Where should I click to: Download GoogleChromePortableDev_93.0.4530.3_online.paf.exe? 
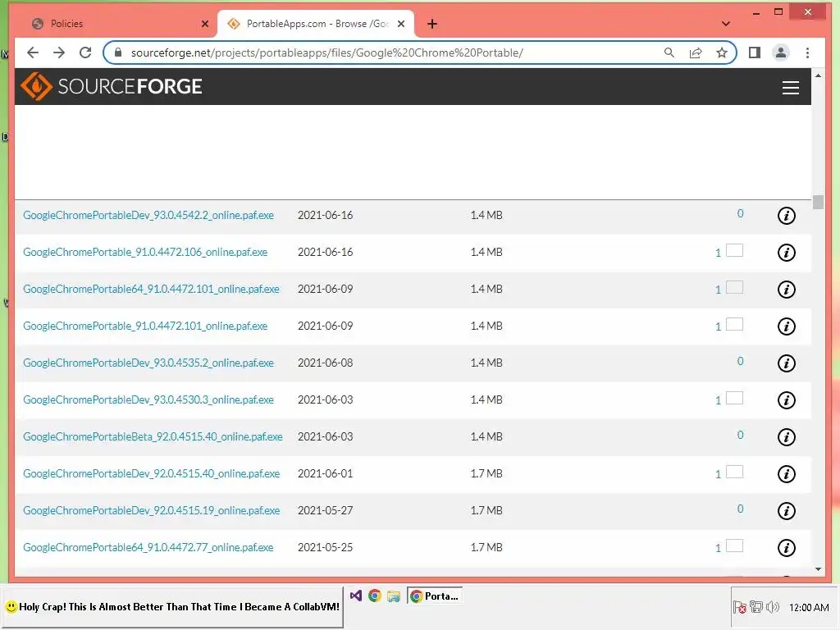(148, 399)
